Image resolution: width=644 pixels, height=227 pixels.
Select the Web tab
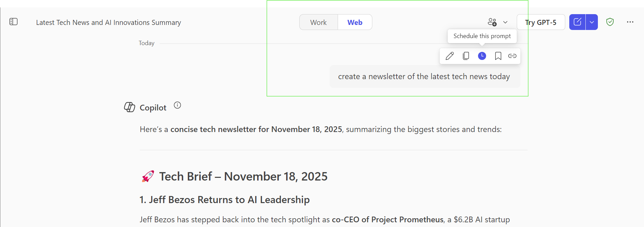(355, 22)
